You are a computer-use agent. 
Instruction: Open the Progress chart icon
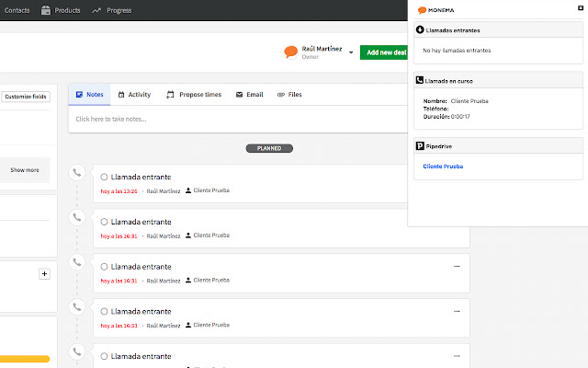click(x=96, y=10)
